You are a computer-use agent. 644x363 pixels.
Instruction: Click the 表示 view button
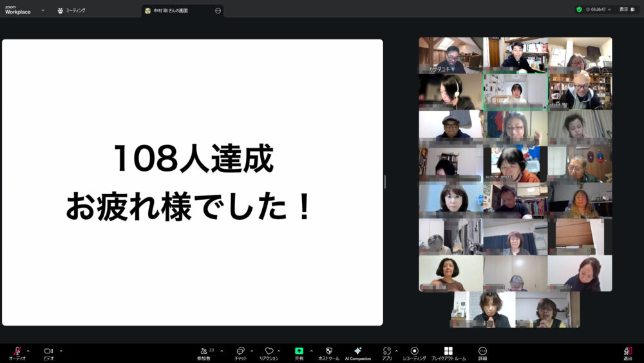[x=623, y=10]
